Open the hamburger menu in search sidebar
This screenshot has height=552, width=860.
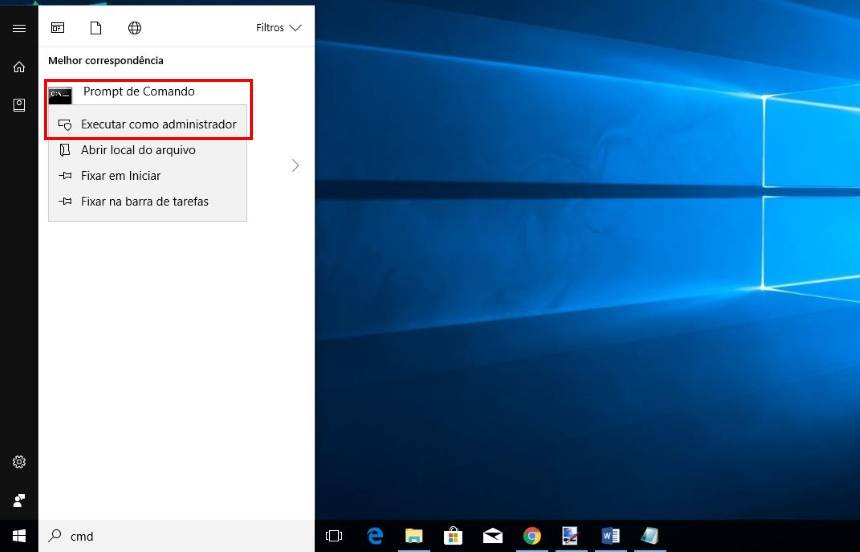coord(18,28)
